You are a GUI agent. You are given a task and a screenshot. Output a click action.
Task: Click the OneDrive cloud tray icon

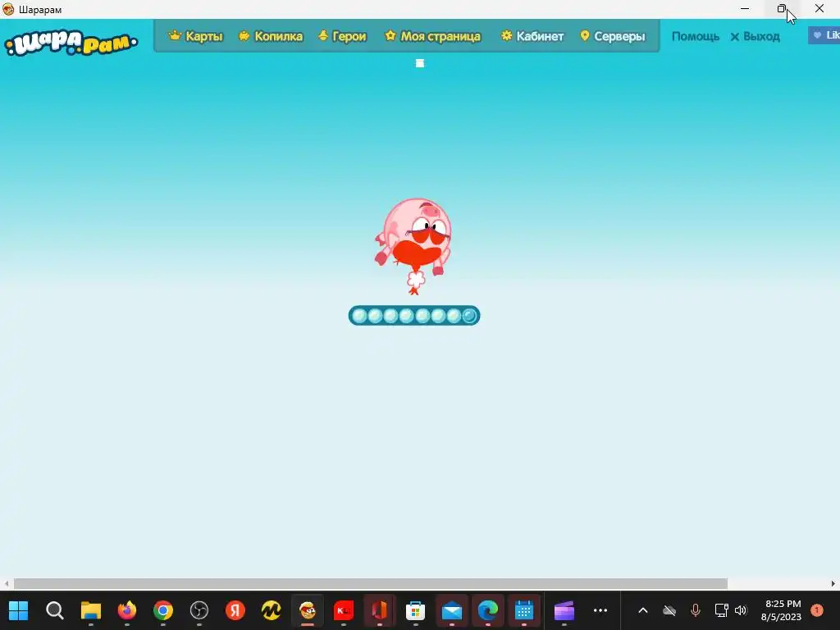coord(669,610)
